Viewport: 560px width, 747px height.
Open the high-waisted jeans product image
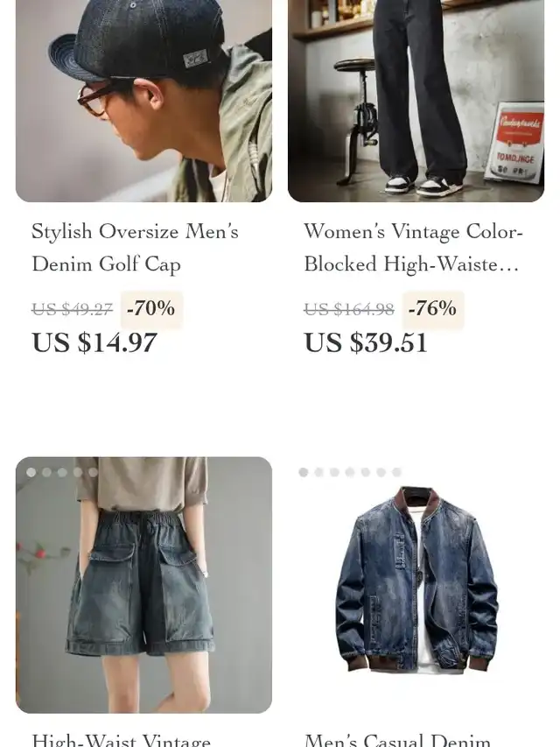[416, 101]
